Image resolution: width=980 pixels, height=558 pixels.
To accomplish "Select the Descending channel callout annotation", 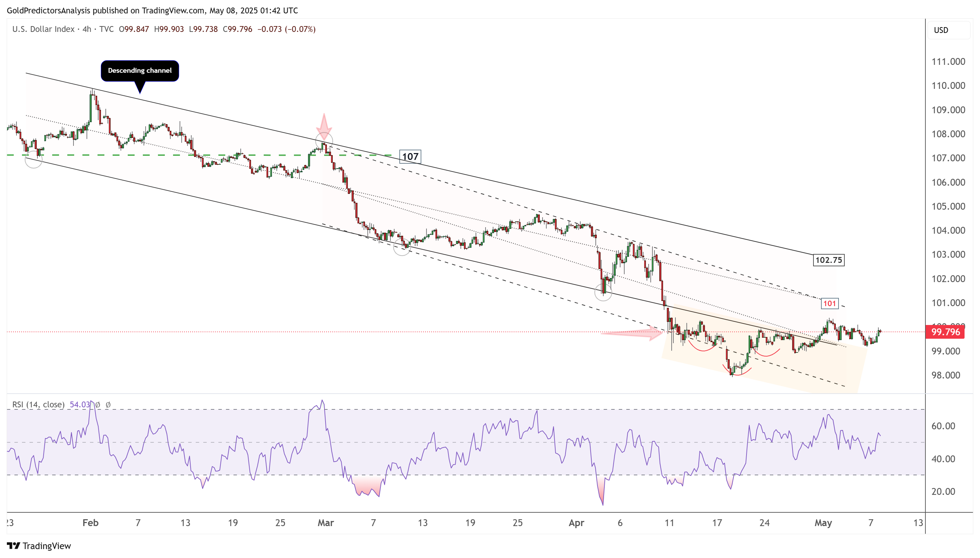I will coord(140,71).
